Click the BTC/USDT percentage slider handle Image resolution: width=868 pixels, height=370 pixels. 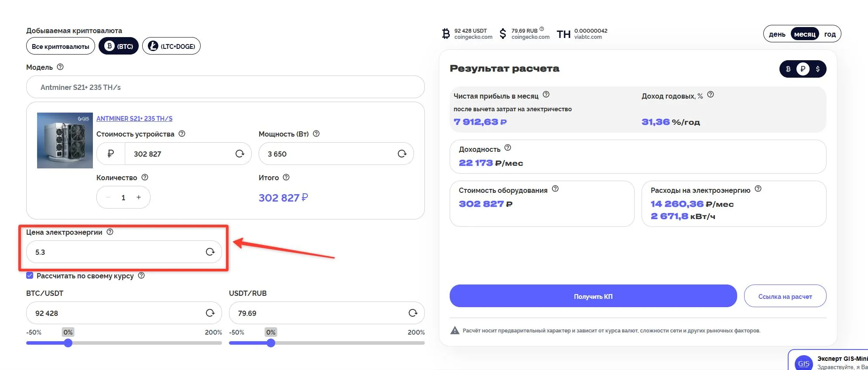click(68, 343)
